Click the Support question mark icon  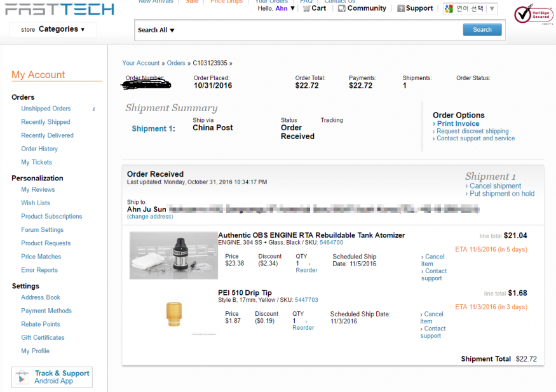[401, 9]
